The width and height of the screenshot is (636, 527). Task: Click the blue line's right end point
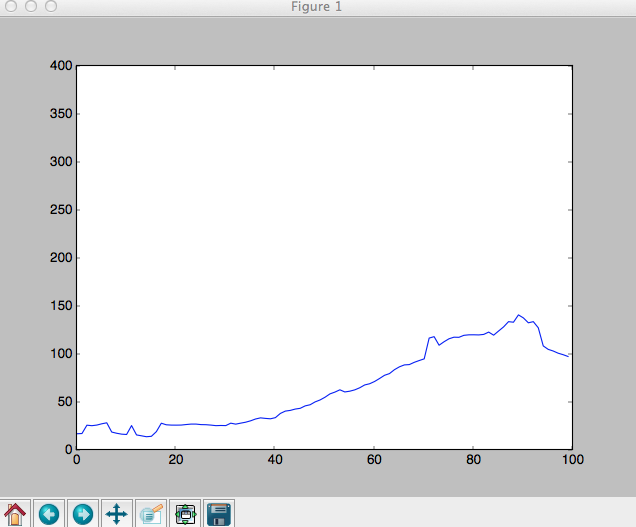click(x=570, y=356)
